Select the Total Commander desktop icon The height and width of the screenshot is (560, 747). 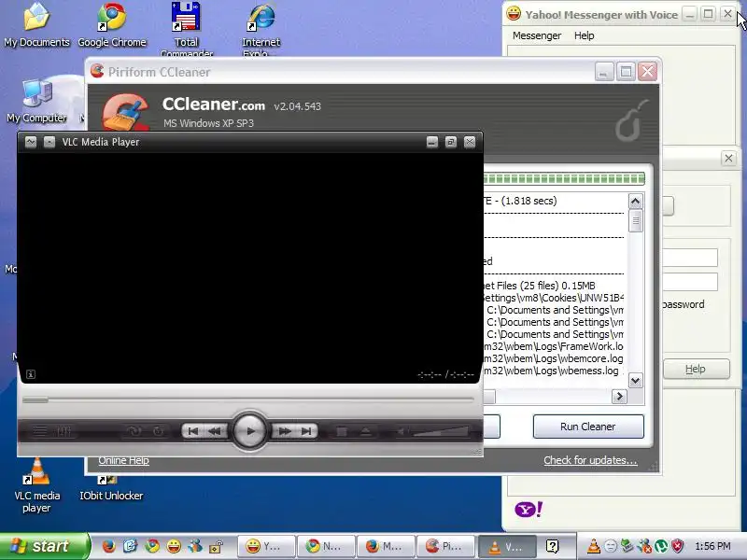(x=186, y=29)
